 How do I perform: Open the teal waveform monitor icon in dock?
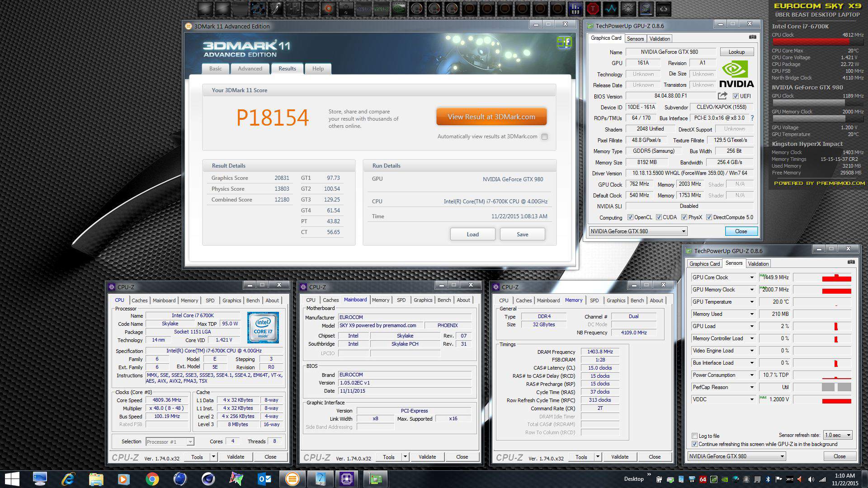611,9
